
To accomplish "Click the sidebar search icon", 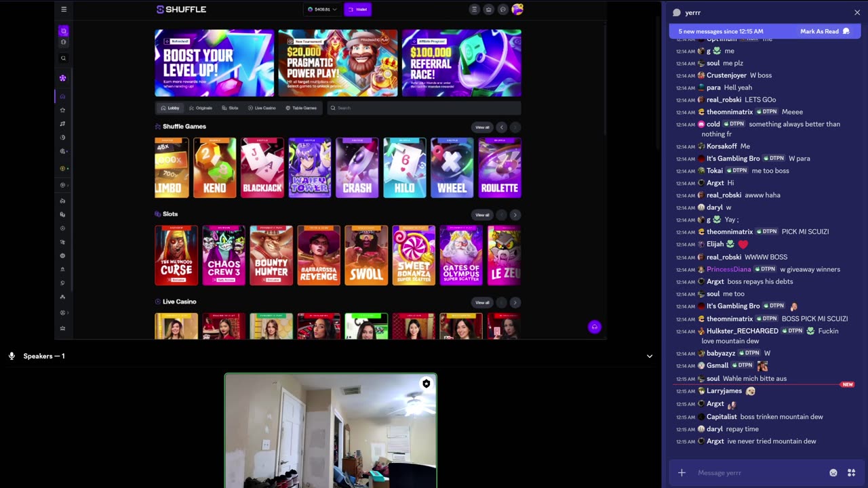I will point(63,58).
